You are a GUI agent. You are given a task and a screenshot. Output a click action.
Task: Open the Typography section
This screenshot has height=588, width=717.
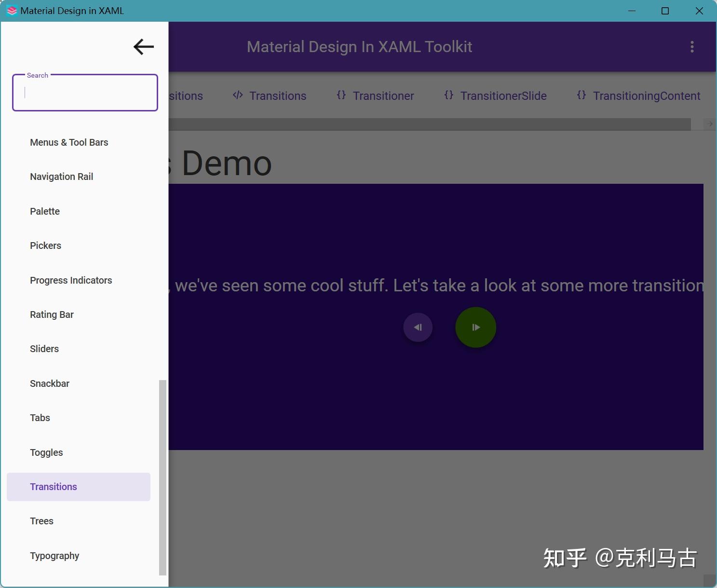[x=54, y=556]
